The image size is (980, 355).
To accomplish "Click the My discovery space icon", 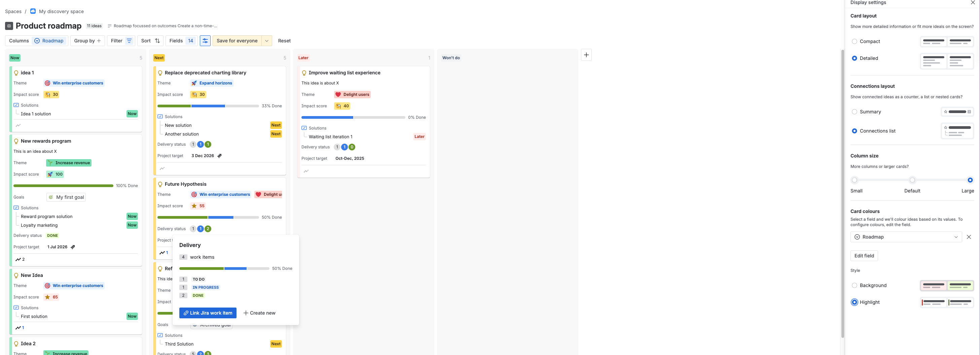I will pyautogui.click(x=33, y=11).
